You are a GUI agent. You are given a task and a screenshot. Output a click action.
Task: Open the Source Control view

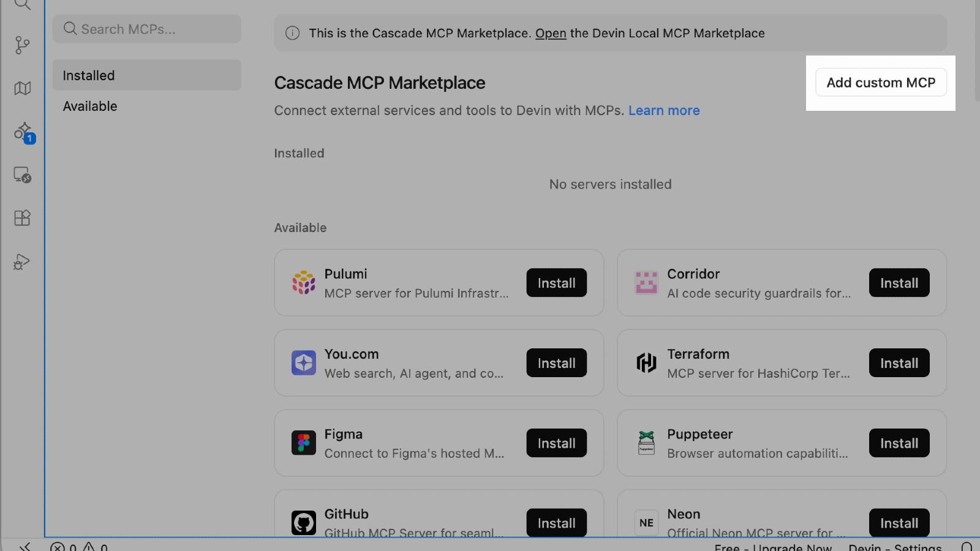tap(23, 45)
